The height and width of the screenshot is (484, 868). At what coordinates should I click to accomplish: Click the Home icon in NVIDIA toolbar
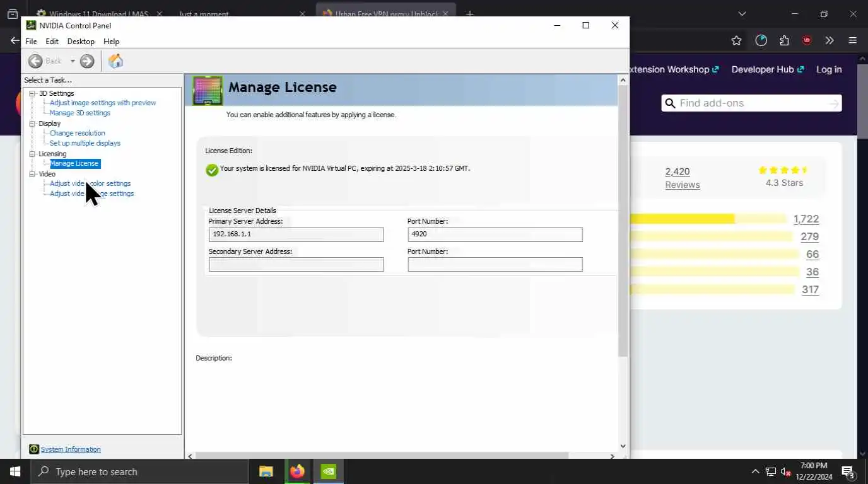115,61
